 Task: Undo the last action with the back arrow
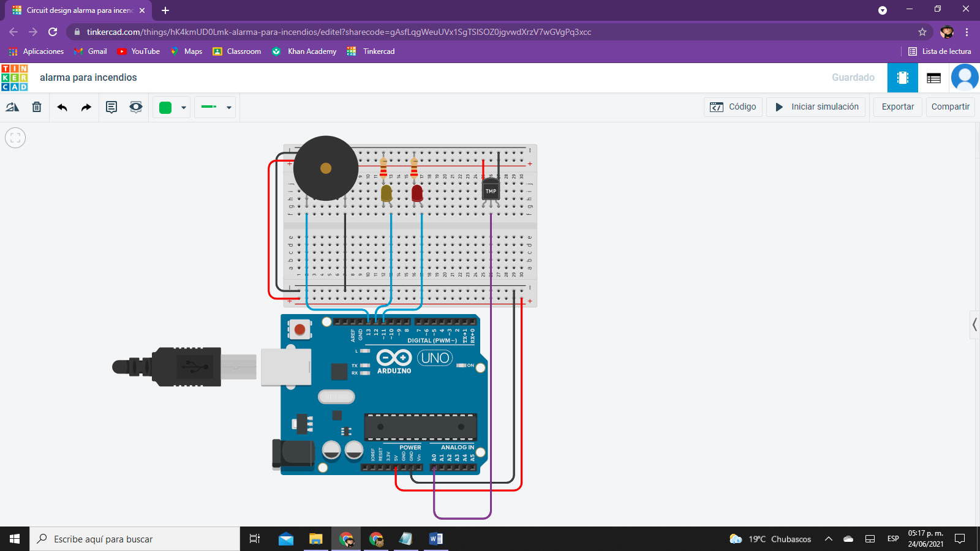[x=62, y=107]
